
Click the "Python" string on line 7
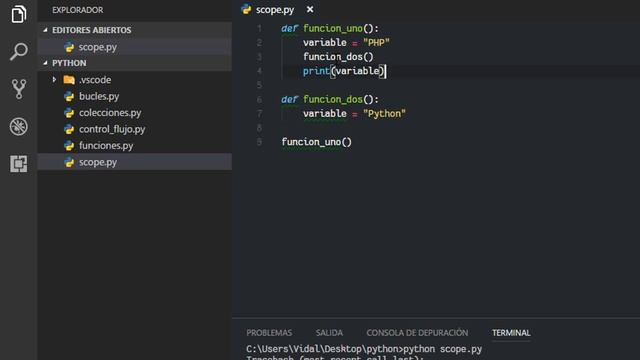pos(384,113)
